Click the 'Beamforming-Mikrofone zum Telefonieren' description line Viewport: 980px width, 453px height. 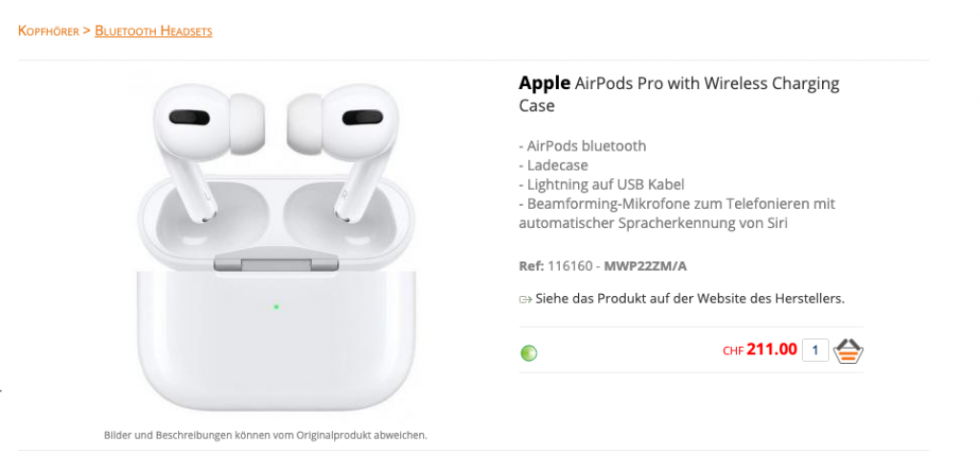coord(677,204)
